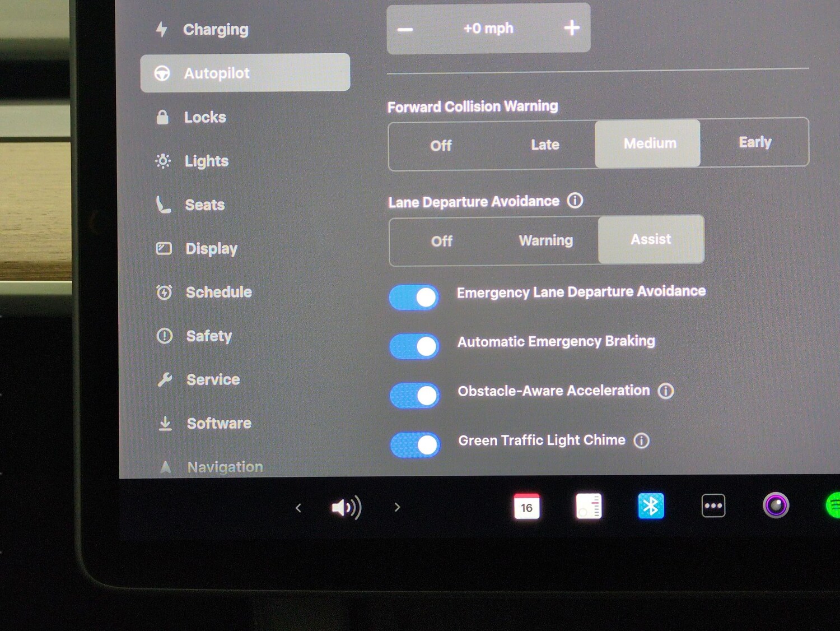Select Safety in the settings sidebar

click(209, 336)
